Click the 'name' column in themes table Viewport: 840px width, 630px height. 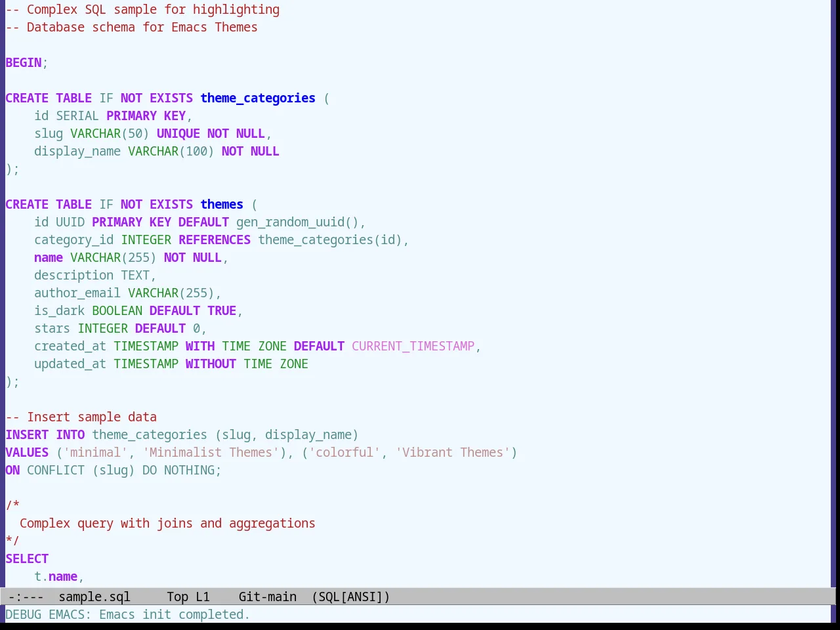[49, 257]
